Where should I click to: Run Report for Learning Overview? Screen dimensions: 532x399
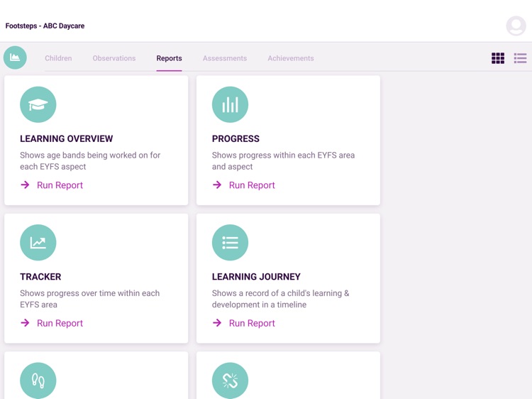click(x=60, y=185)
